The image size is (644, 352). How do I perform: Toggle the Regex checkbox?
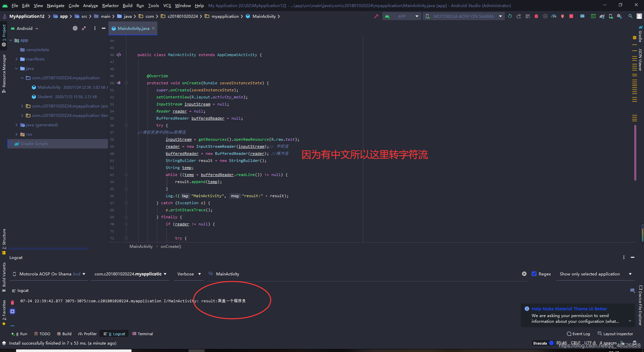tap(534, 274)
